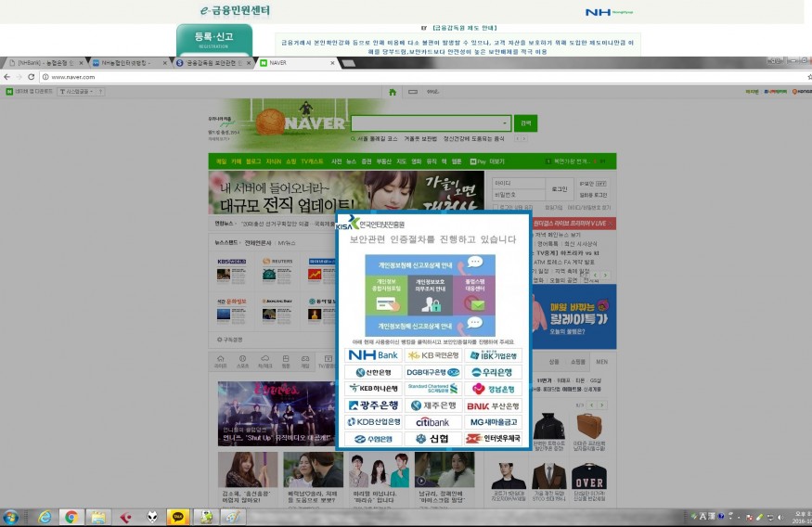Click the NH Bank logo in popup

(373, 355)
